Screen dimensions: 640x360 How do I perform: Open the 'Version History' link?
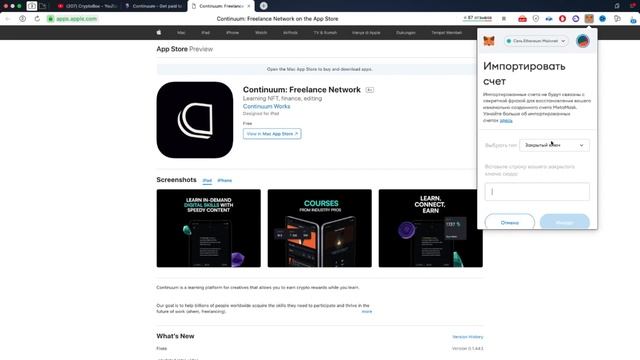(467, 337)
